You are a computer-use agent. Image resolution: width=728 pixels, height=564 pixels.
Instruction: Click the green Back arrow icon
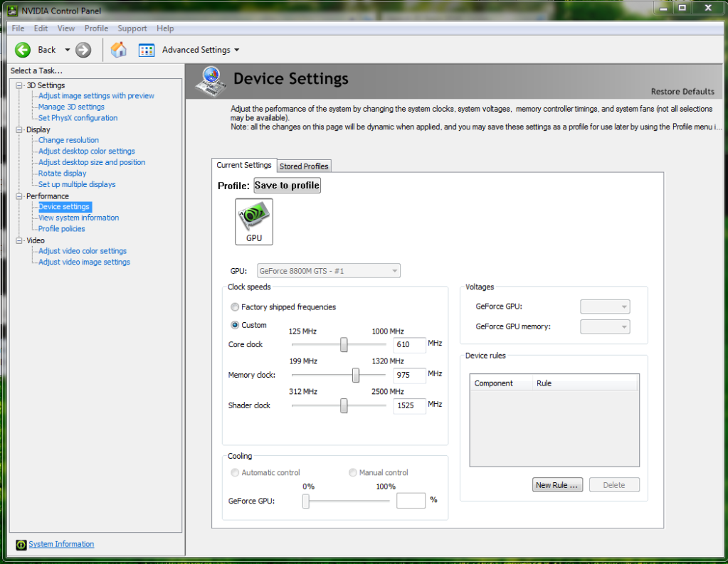point(23,50)
